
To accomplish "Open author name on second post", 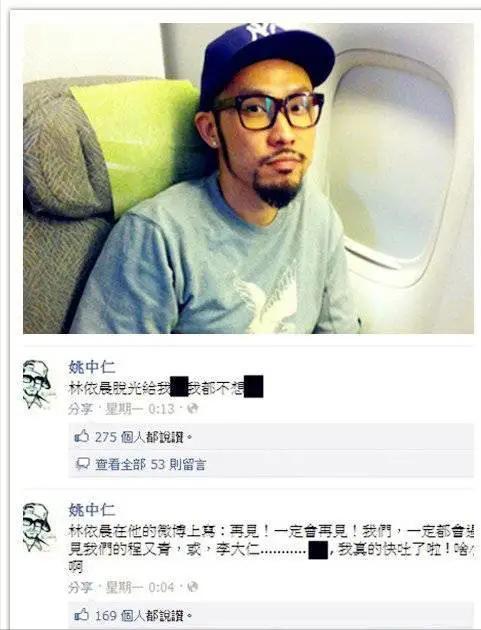I will (x=92, y=510).
